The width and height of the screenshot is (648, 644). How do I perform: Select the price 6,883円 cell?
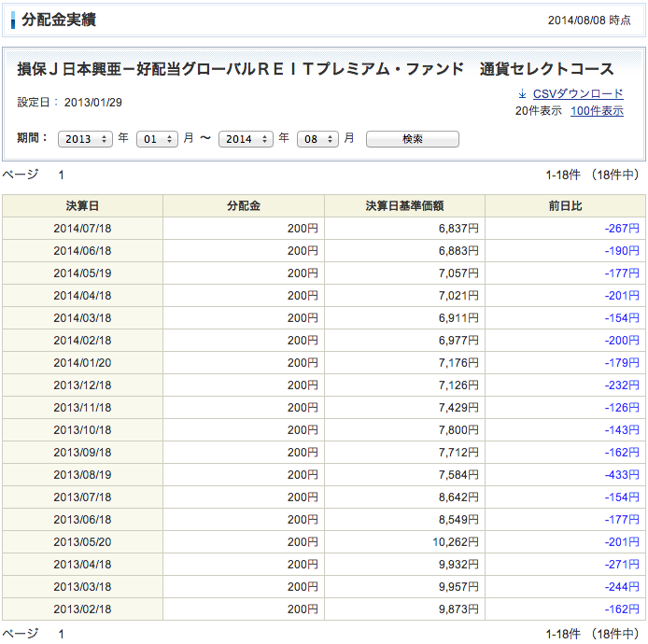click(x=404, y=251)
